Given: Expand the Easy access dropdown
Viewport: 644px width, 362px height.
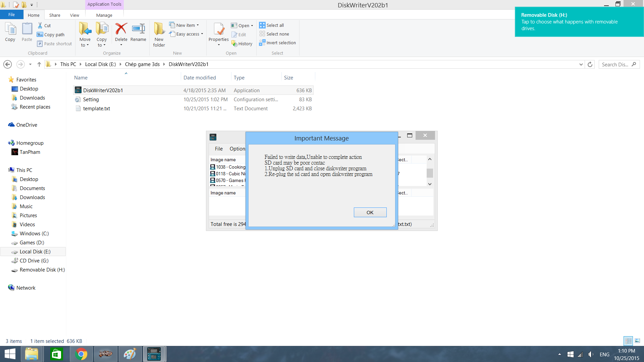Looking at the screenshot, I should click(x=202, y=34).
